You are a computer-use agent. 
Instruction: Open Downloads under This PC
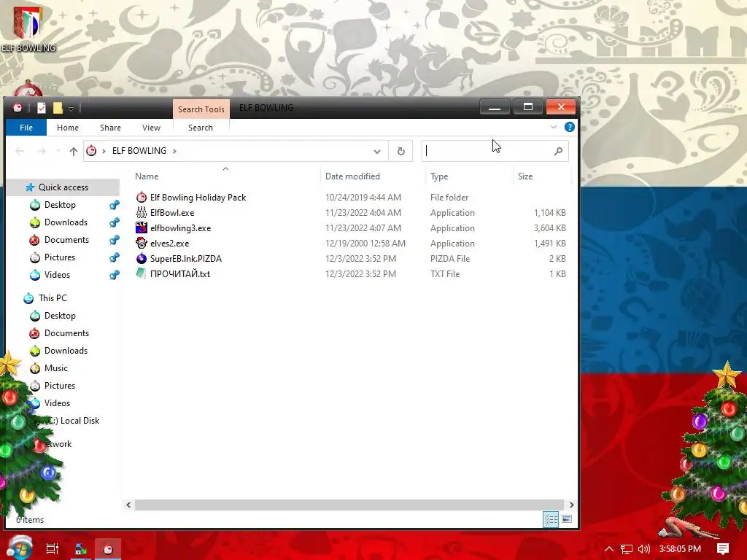66,351
